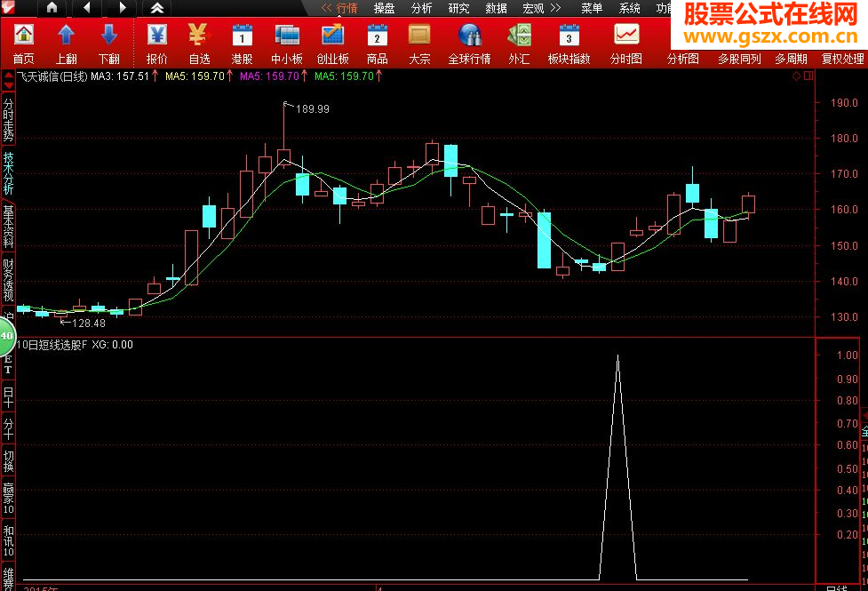Screen dimensions: 868x591
Task: Show previous menu tabs with << arrows
Action: pyautogui.click(x=327, y=8)
